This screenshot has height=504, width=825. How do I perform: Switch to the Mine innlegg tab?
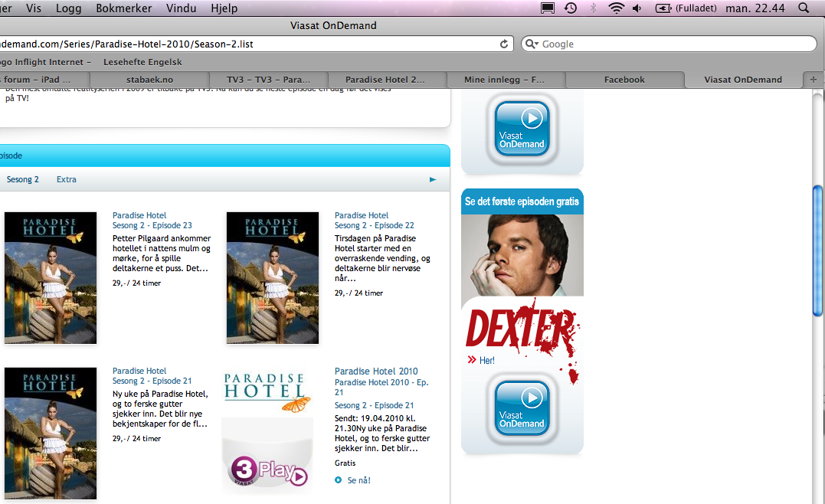tap(506, 80)
